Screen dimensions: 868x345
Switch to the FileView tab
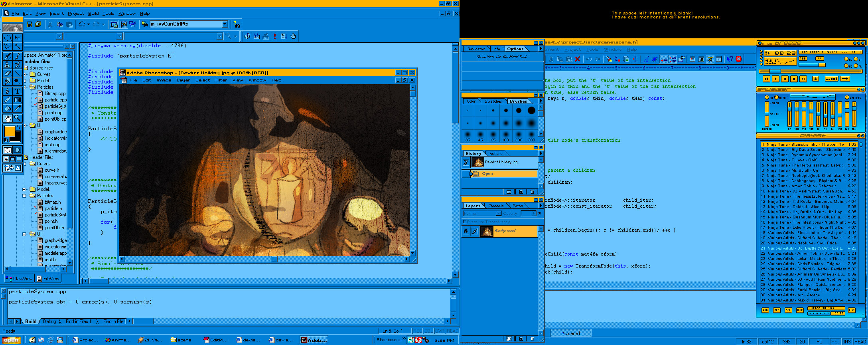(x=48, y=279)
